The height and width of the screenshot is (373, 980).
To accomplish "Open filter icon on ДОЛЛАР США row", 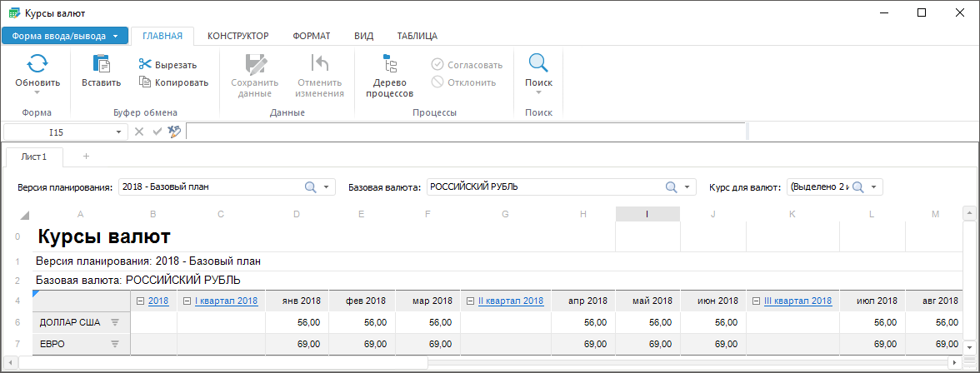I will point(116,322).
